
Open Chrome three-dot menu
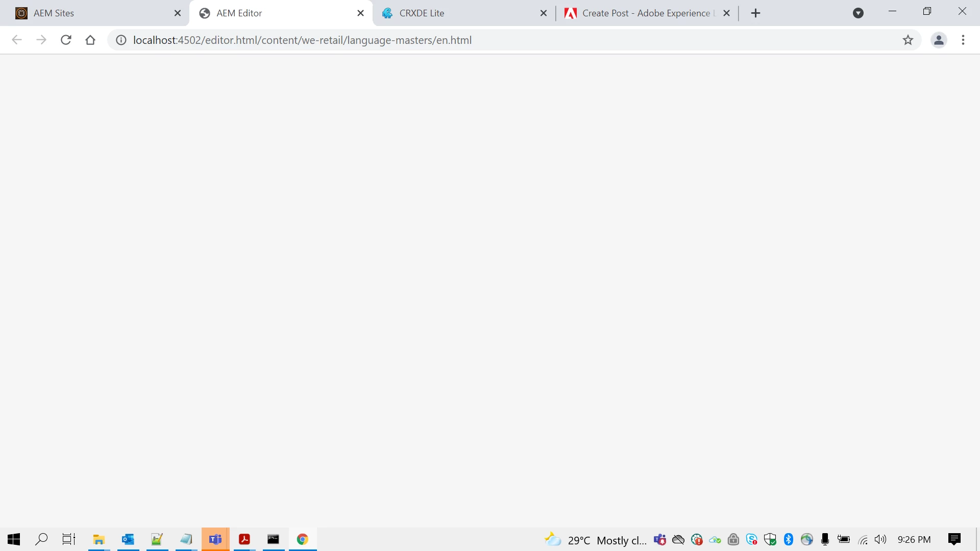click(963, 40)
